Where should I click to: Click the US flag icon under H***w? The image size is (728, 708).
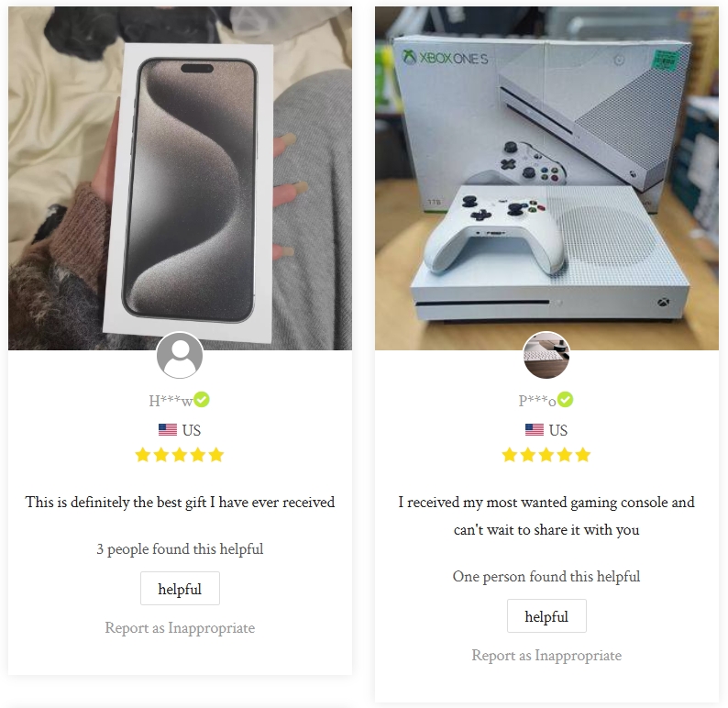tap(168, 430)
